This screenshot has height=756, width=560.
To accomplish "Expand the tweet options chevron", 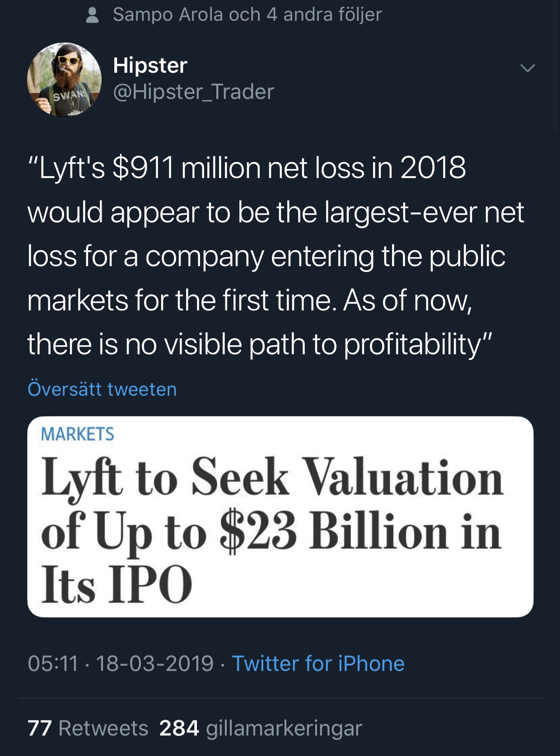I will tap(527, 68).
